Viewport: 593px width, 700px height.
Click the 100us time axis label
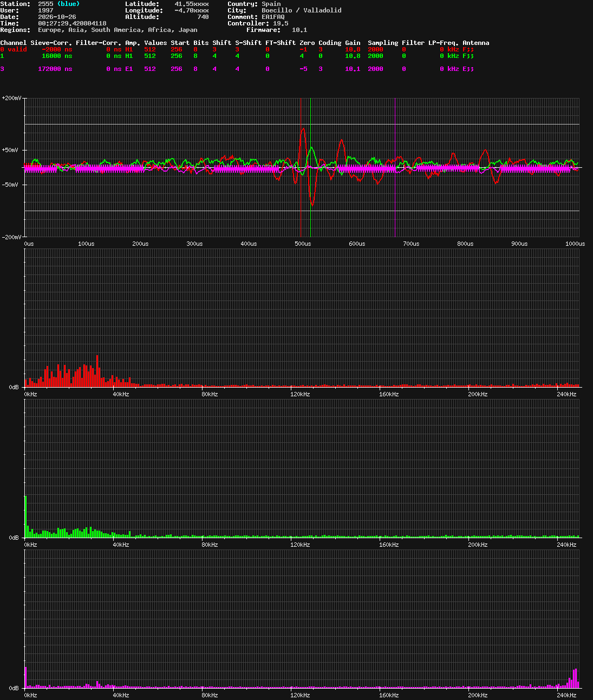coord(86,244)
